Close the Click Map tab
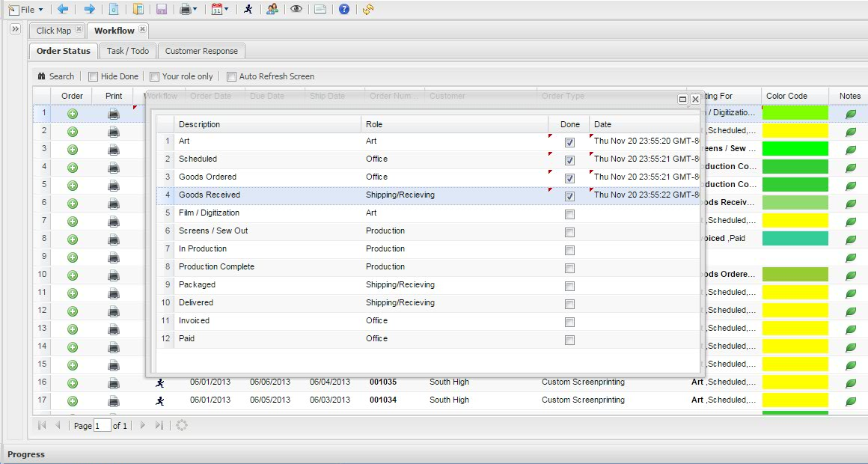This screenshot has width=868, height=464. click(x=79, y=28)
